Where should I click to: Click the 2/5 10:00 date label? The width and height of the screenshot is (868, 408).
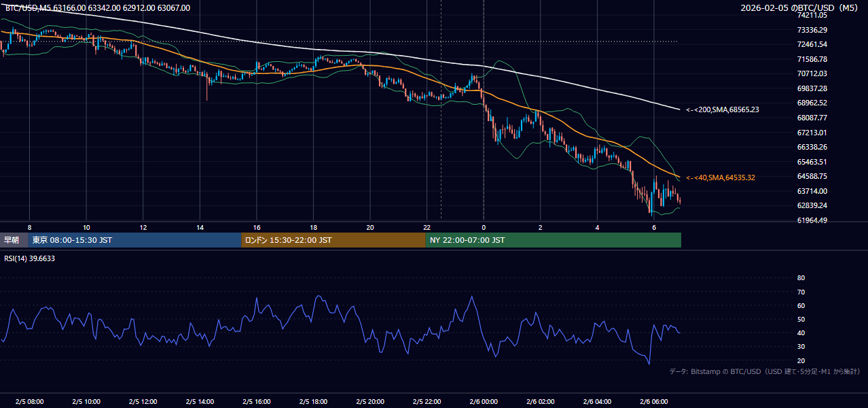pos(86,402)
